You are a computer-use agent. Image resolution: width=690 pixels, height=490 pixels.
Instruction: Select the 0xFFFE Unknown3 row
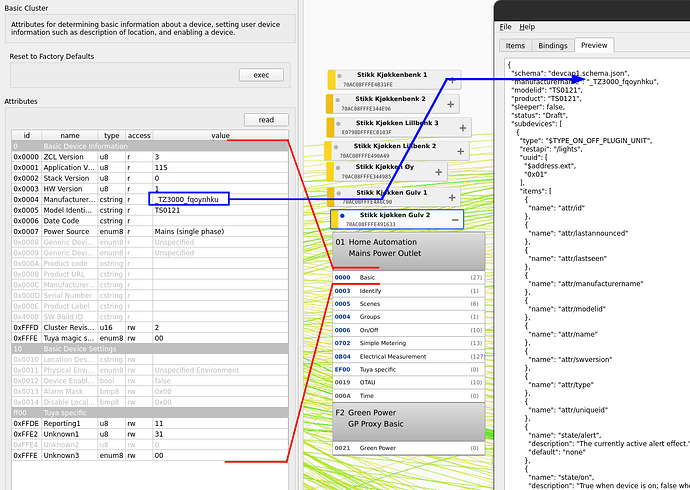coord(150,455)
